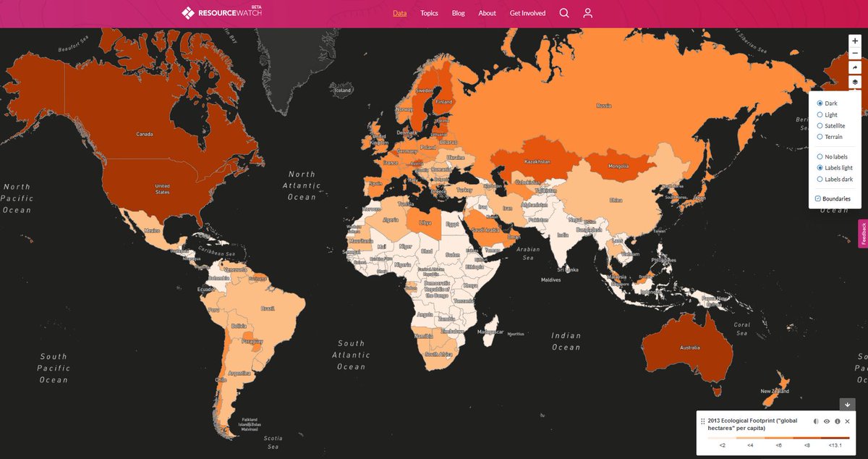Click the South Africa label

coord(439,354)
